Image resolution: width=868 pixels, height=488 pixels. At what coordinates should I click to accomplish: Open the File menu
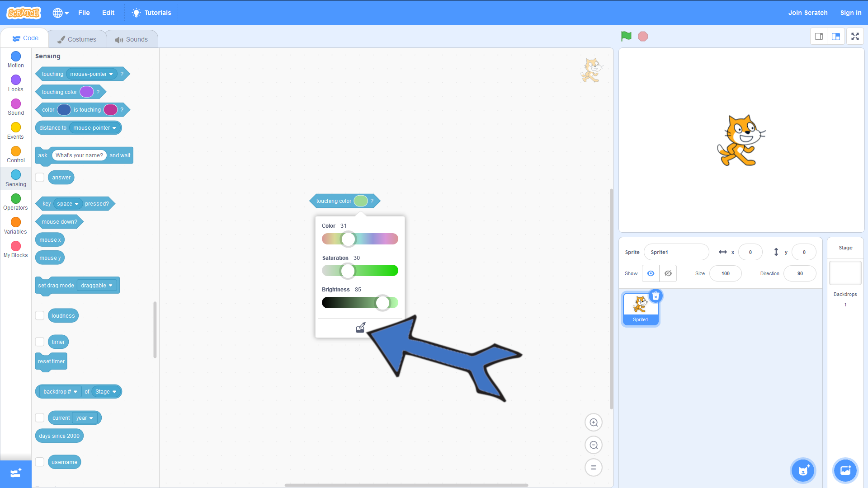point(84,13)
